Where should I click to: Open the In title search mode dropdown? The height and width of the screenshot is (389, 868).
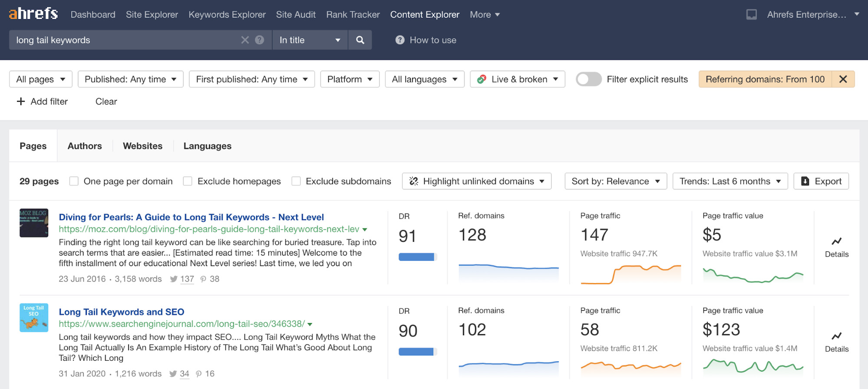click(310, 40)
